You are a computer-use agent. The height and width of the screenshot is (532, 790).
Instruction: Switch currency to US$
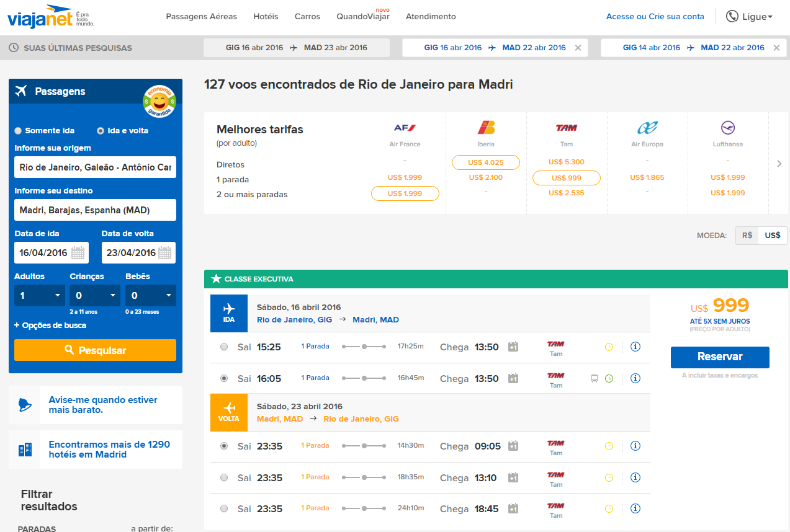click(773, 236)
